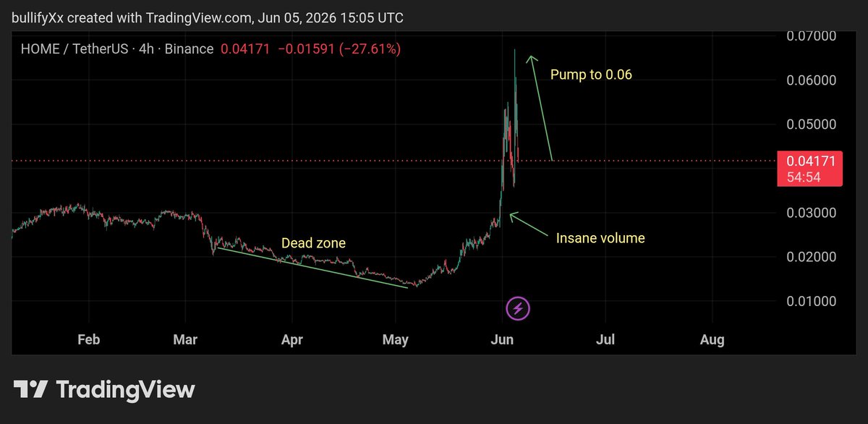Click the Jul label on time axis
Image resolution: width=868 pixels, height=424 pixels.
(x=606, y=339)
